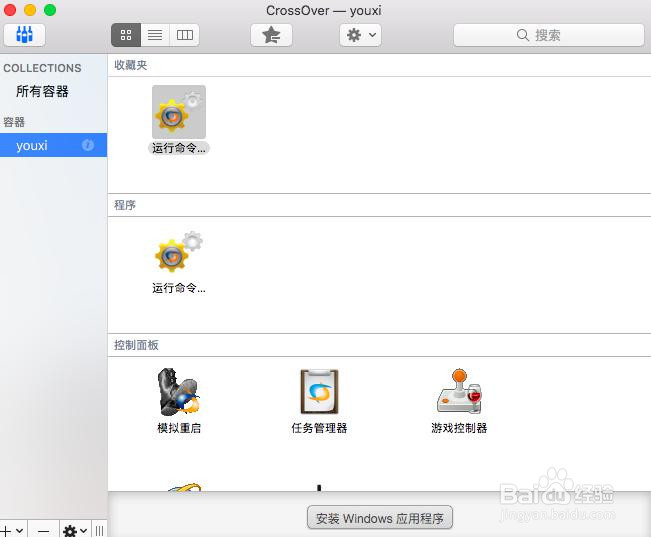The image size is (651, 537).
Task: Open the 任务管理器 clipboard icon
Action: click(319, 392)
